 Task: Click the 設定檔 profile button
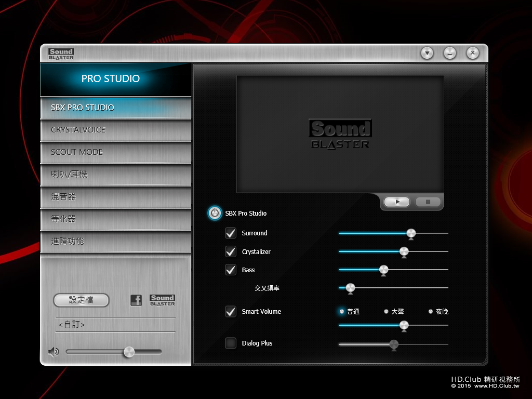[x=82, y=300]
